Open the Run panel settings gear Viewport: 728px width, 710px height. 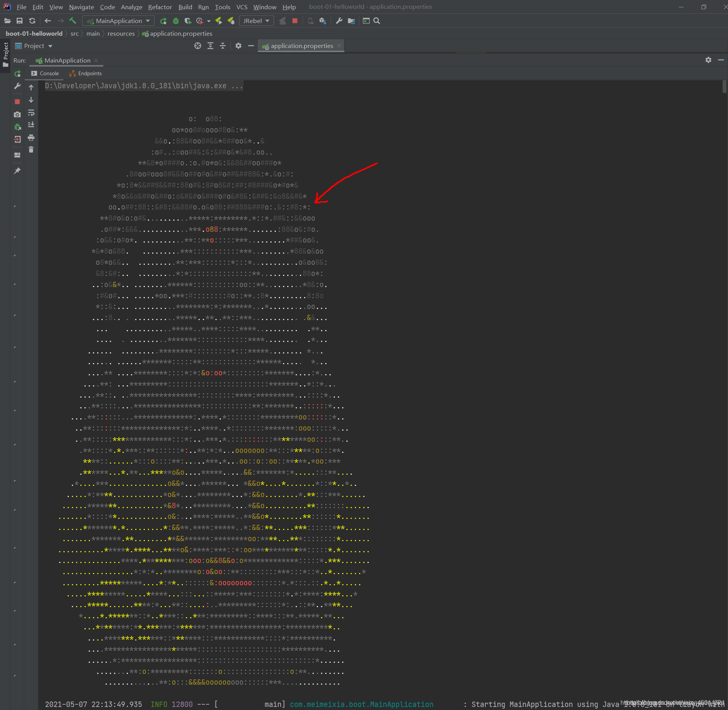tap(708, 60)
